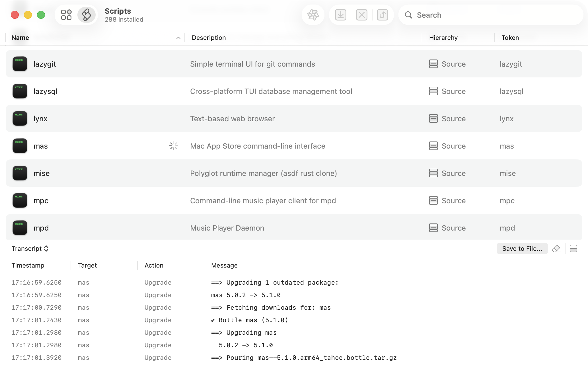Image resolution: width=588 pixels, height=382 pixels.
Task: Click the upgrade arrow icon in toolbar
Action: point(383,15)
